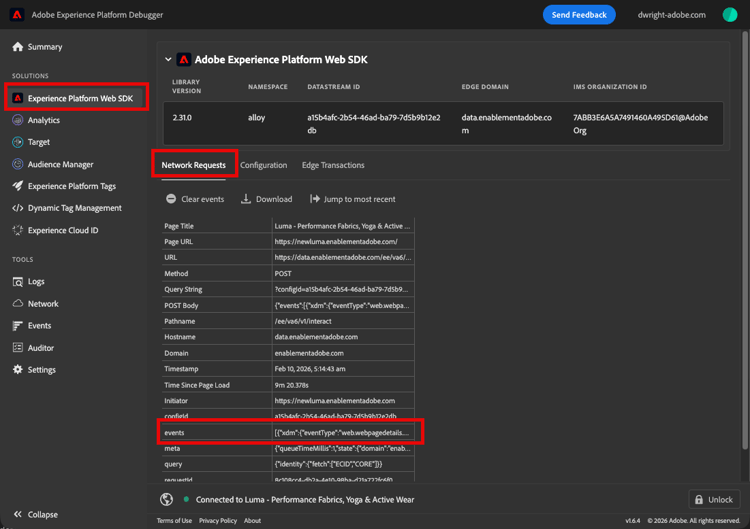Open the Experience Platform Tags rocket icon
750x529 pixels.
[18, 186]
